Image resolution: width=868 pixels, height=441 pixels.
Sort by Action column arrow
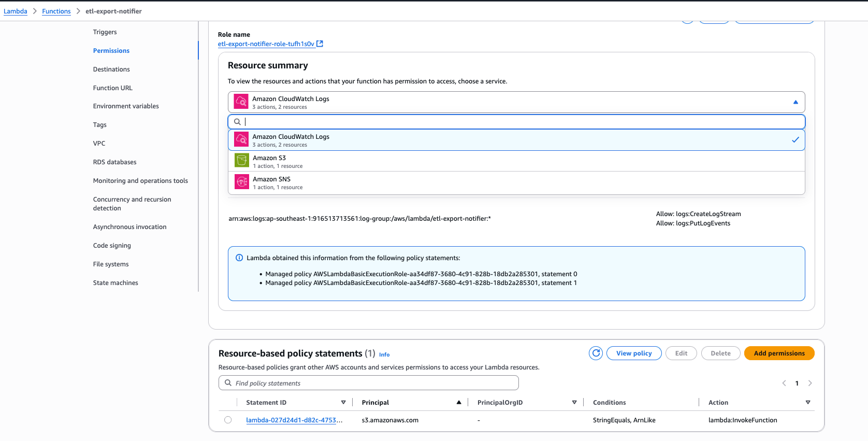(808, 403)
